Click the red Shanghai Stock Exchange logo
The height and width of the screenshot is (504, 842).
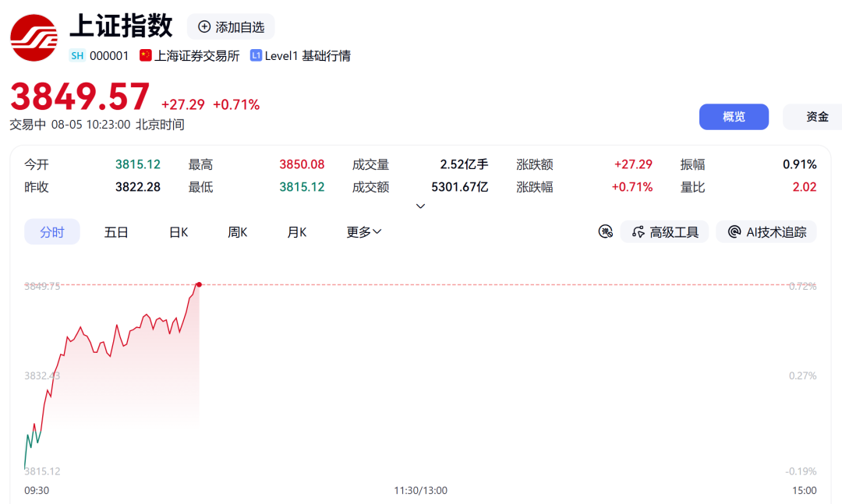click(x=34, y=37)
